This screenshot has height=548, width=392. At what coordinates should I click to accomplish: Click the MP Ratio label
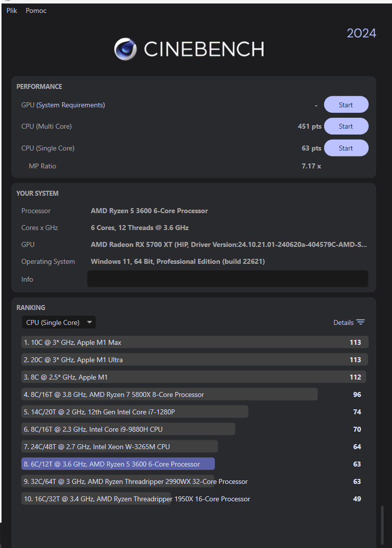[x=43, y=166]
